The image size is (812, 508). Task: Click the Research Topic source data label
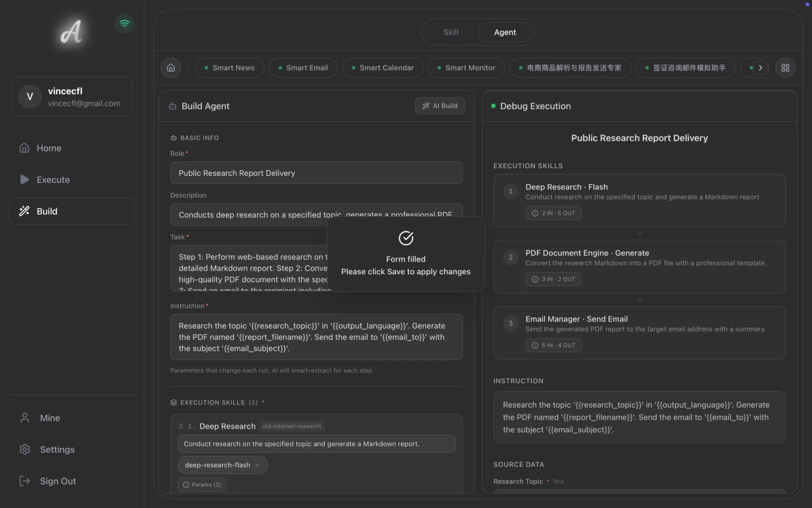point(518,481)
